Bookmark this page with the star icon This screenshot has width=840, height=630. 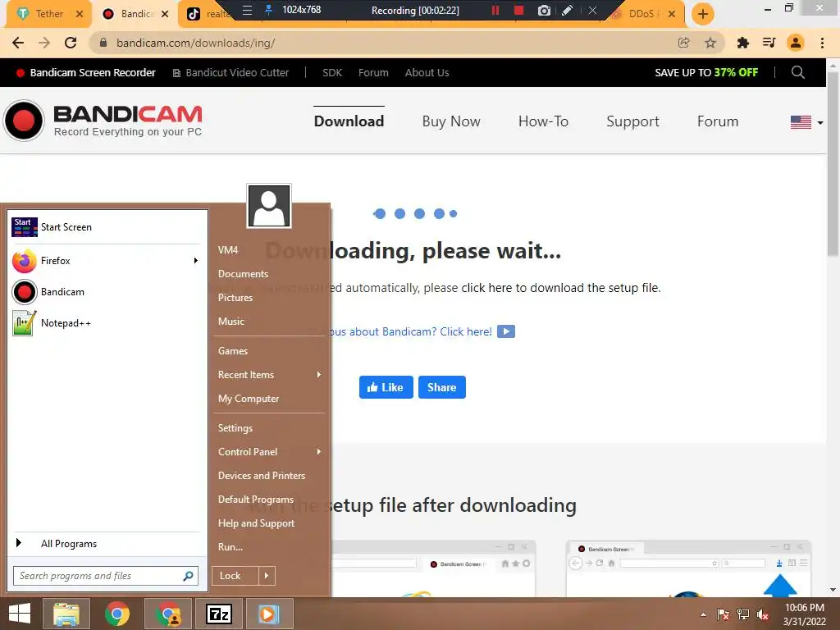pyautogui.click(x=710, y=43)
